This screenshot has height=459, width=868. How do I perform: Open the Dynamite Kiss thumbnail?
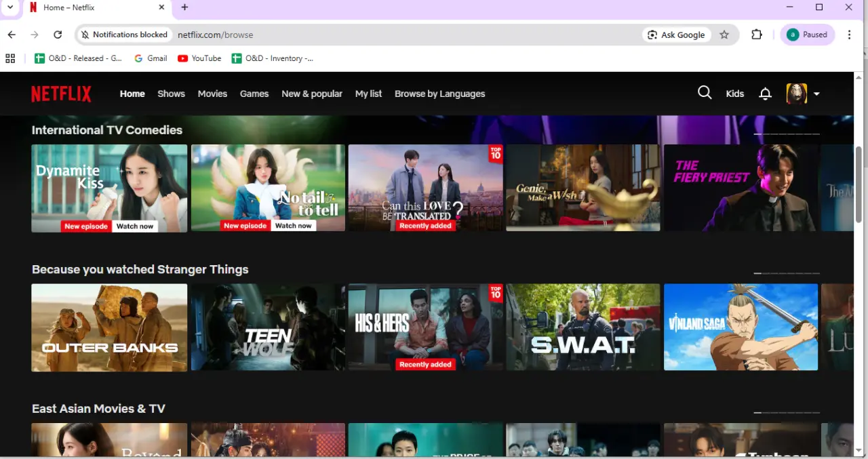[x=109, y=188]
